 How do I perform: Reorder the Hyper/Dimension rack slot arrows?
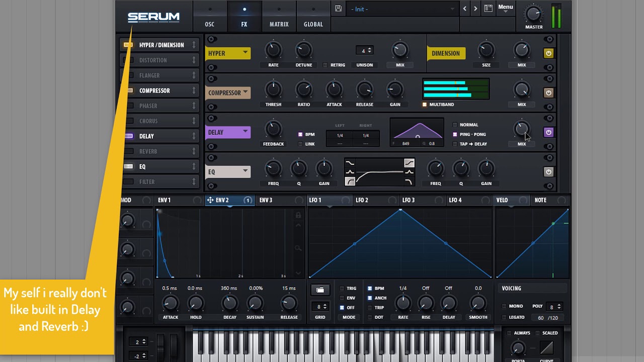tap(194, 45)
